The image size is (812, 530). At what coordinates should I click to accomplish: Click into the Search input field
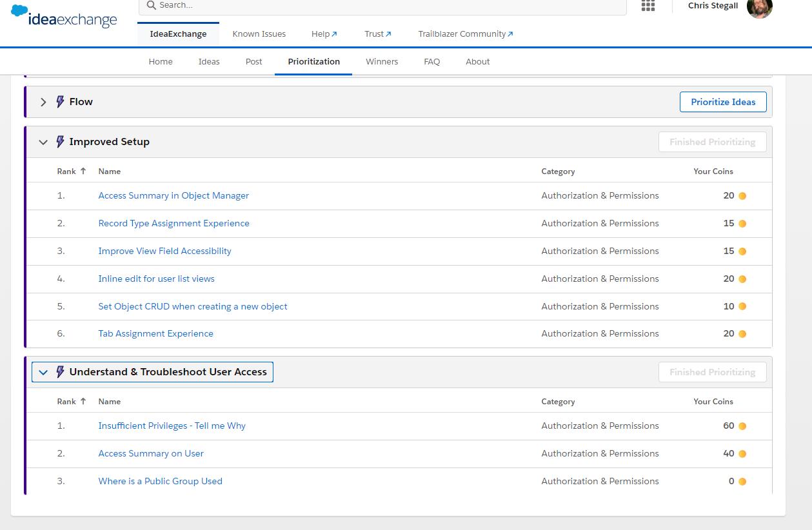click(387, 5)
